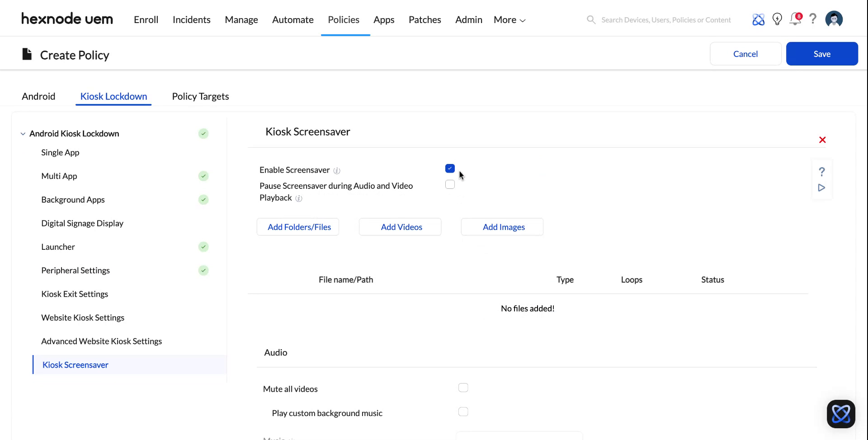This screenshot has width=868, height=440.
Task: Go to the Patches menu
Action: (425, 19)
